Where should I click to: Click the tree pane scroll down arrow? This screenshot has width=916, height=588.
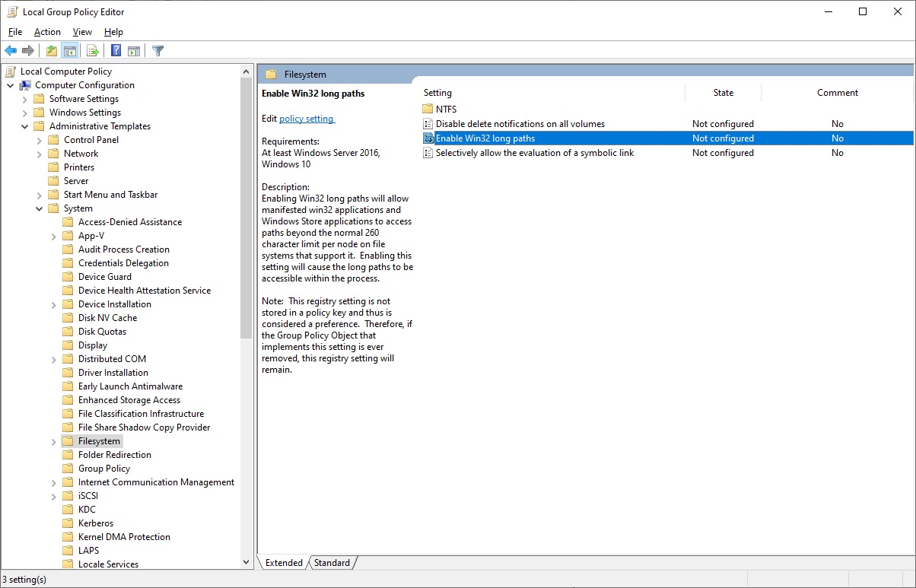(x=246, y=562)
